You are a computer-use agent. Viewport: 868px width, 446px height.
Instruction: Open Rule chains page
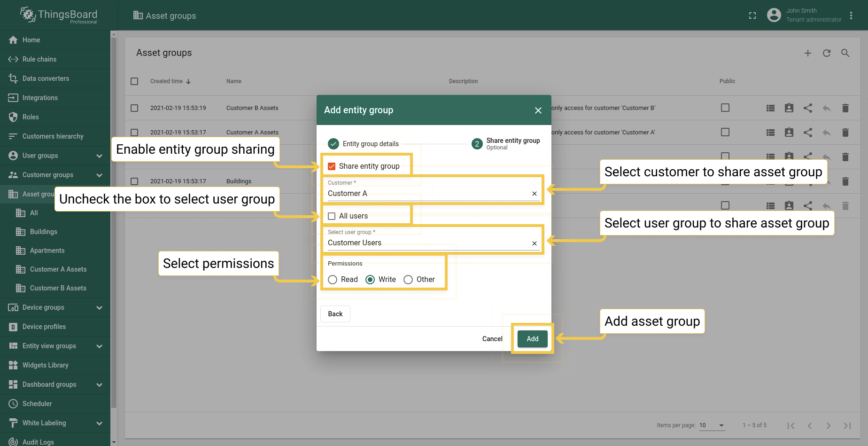(x=55, y=59)
